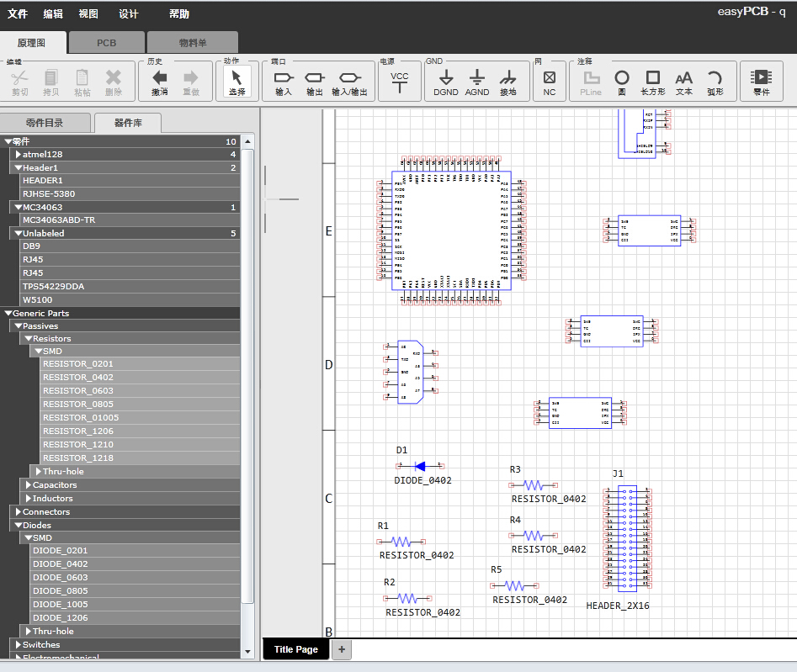This screenshot has width=797, height=672.
Task: Expand the atmel128 tree node
Action: pyautogui.click(x=19, y=155)
